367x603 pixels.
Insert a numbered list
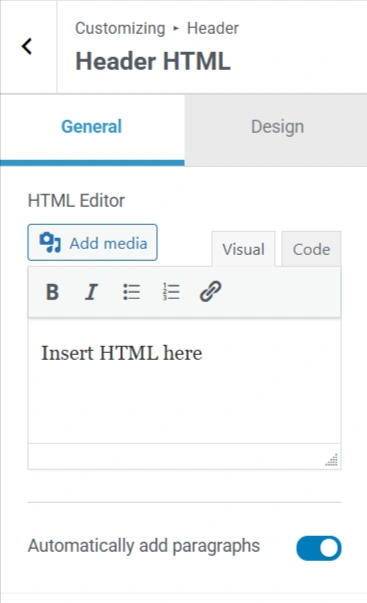pos(171,292)
